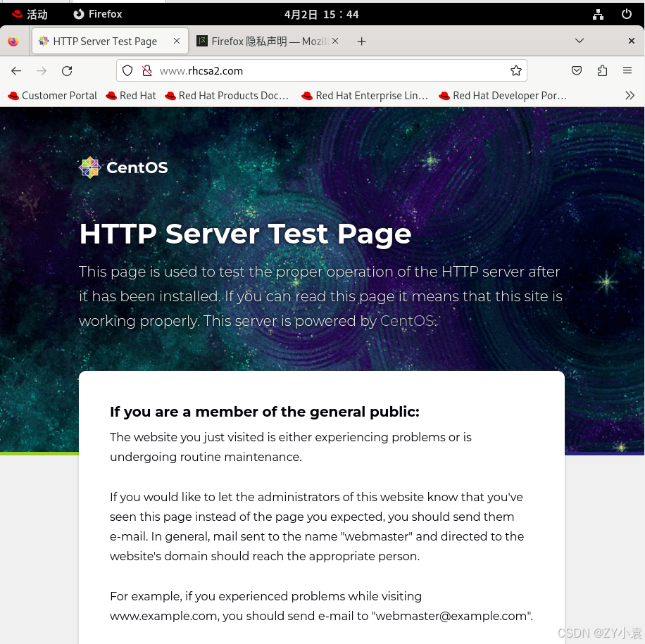Bookmark this page with the star
The width and height of the screenshot is (645, 644).
tap(516, 70)
